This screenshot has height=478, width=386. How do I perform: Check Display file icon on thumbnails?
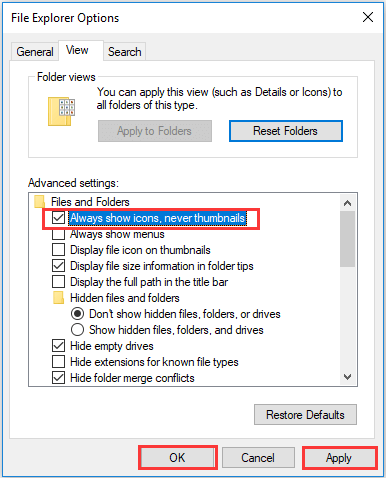58,250
